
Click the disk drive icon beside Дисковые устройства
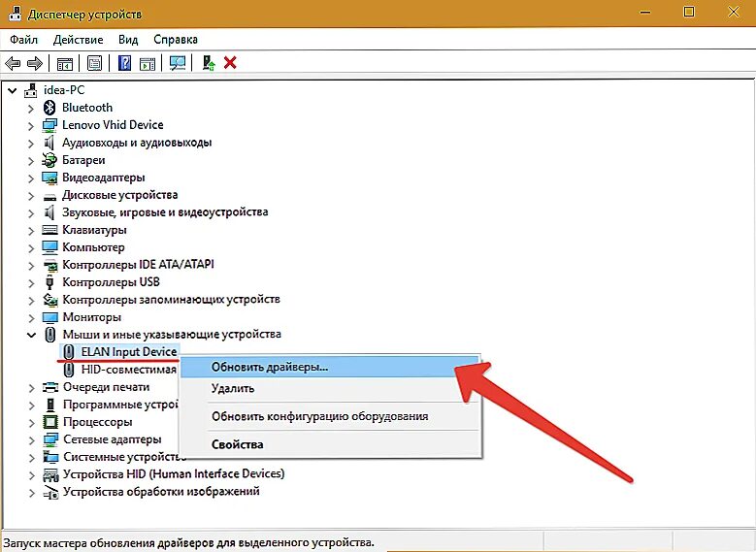click(x=49, y=196)
